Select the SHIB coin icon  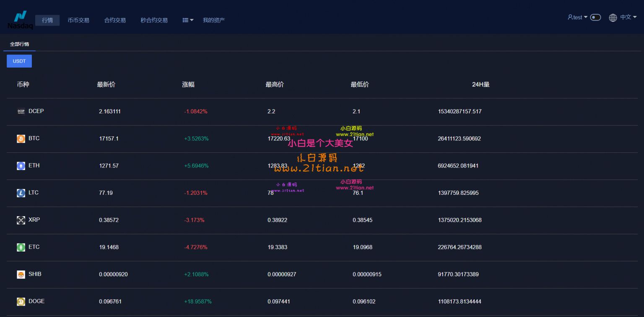point(21,275)
